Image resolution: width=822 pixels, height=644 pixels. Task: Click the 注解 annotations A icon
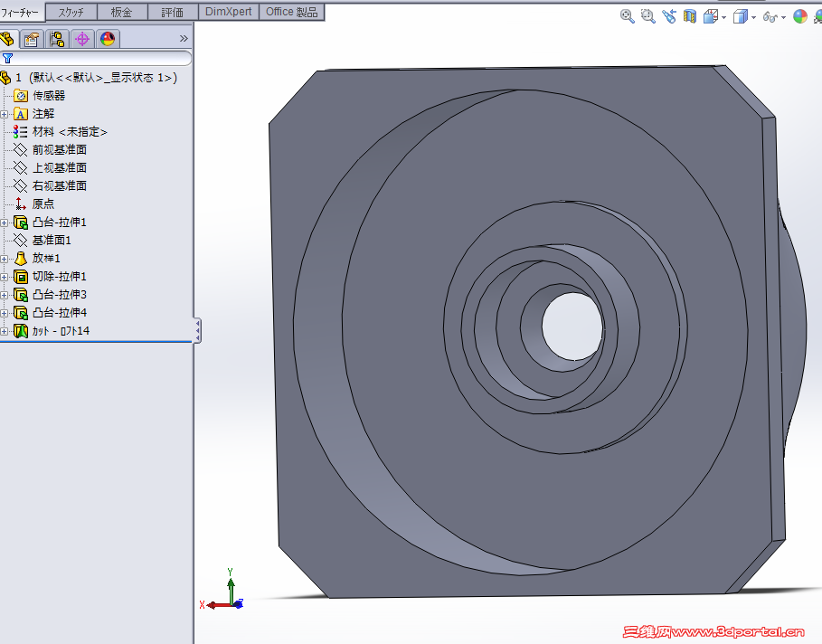21,114
